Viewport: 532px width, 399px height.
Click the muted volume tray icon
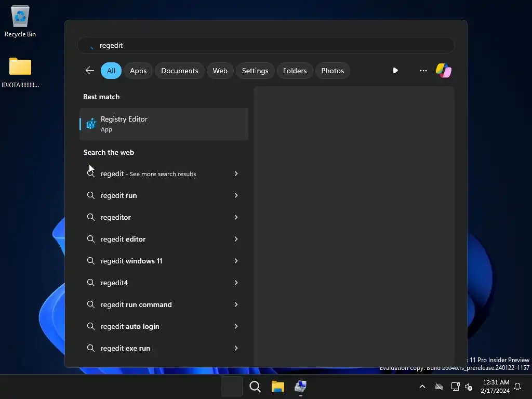[x=469, y=387]
